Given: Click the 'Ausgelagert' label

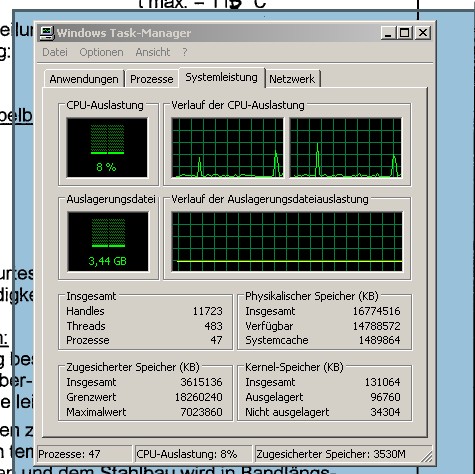Looking at the screenshot, I should (274, 397).
